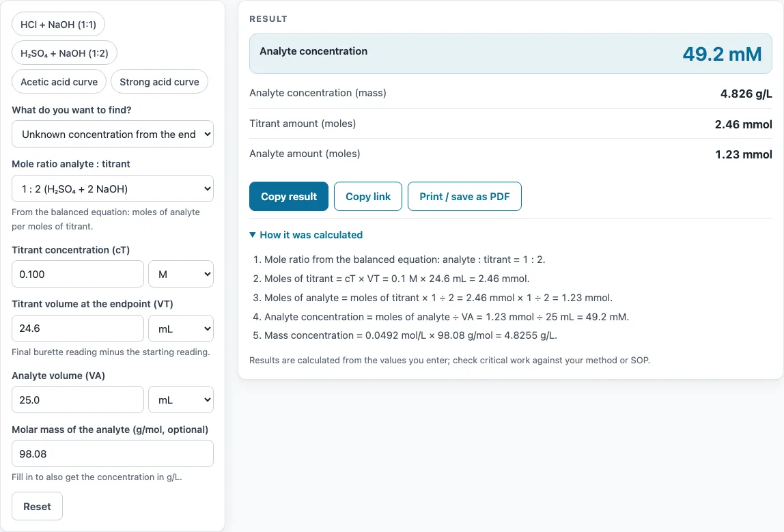This screenshot has height=532, width=784.
Task: Open the analyte volume unit dropdown
Action: pos(181,400)
